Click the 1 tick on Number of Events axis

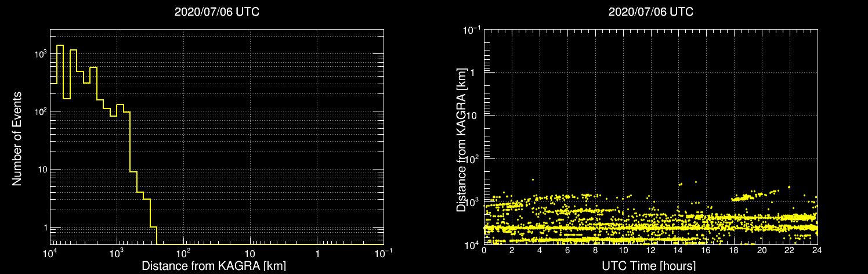click(44, 228)
